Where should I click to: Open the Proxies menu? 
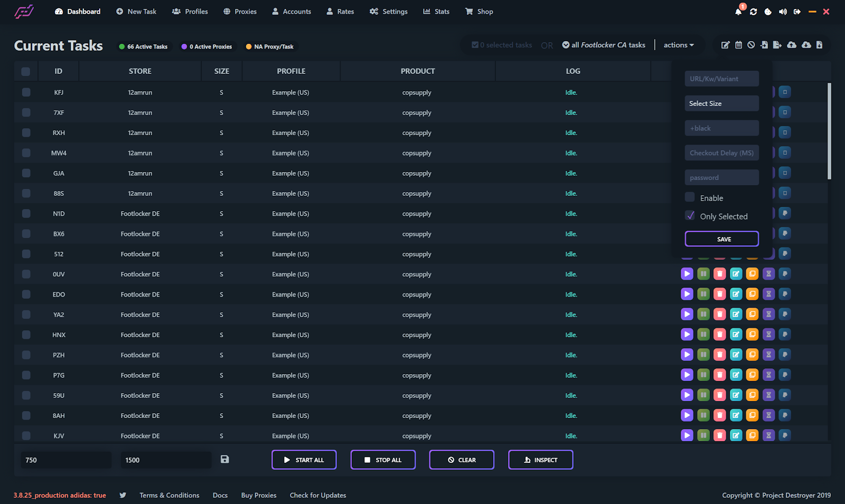[240, 12]
